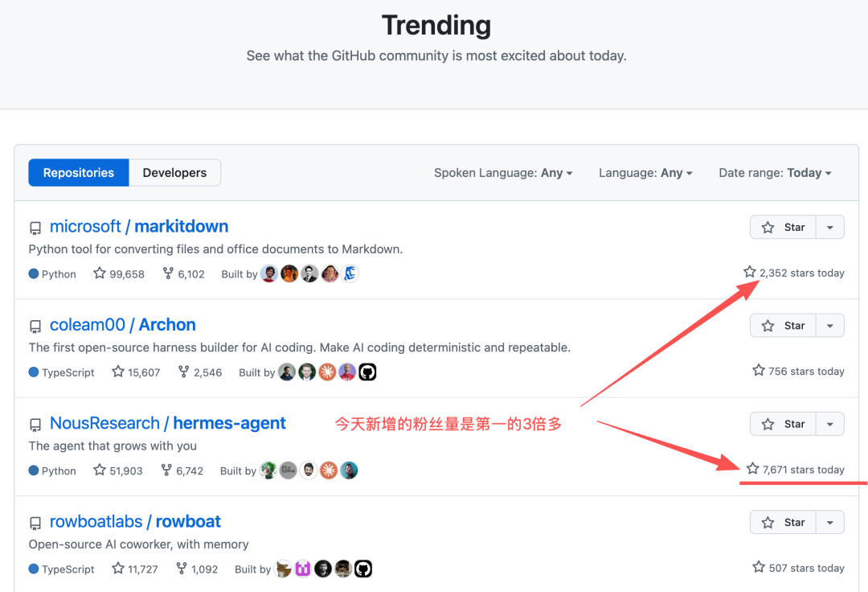Star the NousResearch/hermes-agent repository
The image size is (868, 592).
(x=783, y=424)
